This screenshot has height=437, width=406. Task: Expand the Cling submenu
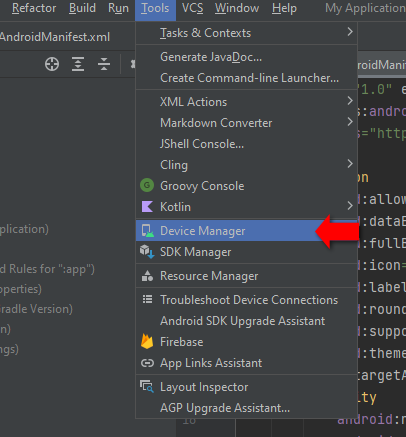(x=246, y=165)
